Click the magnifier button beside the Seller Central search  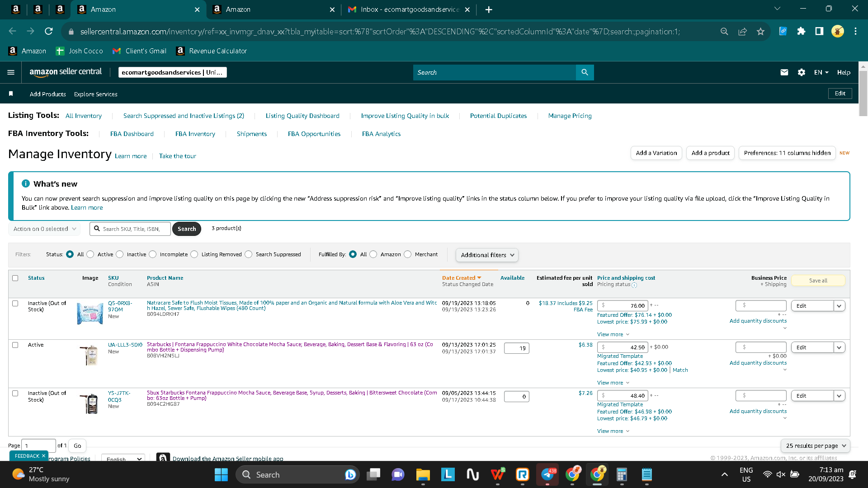click(585, 72)
